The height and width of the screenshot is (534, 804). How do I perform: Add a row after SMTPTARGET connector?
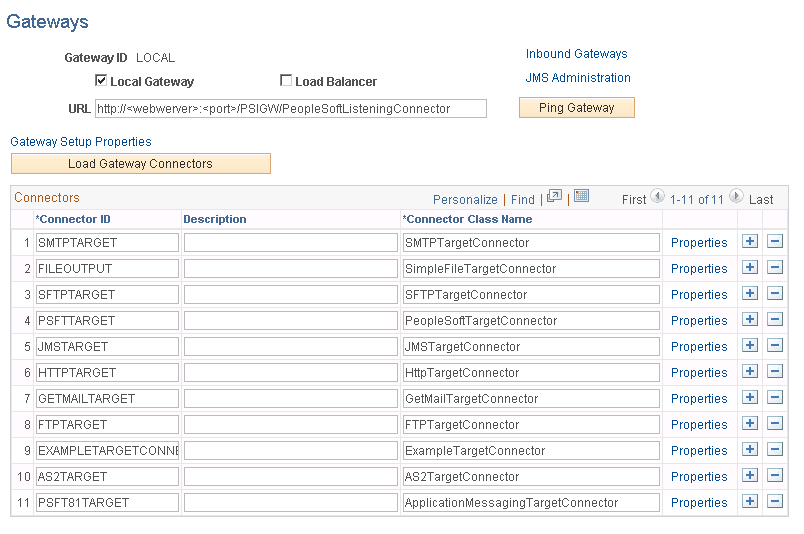pos(750,242)
